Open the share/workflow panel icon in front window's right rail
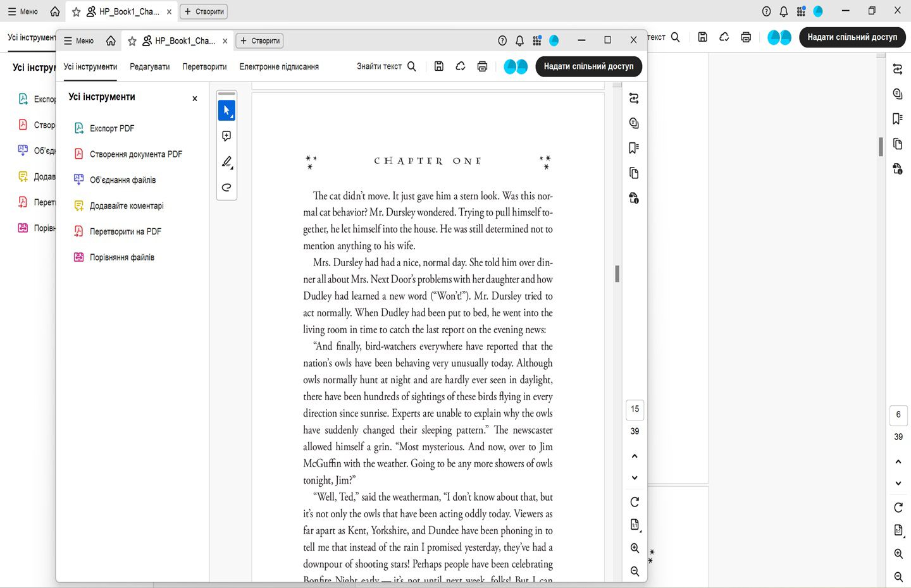911x588 pixels. click(634, 98)
